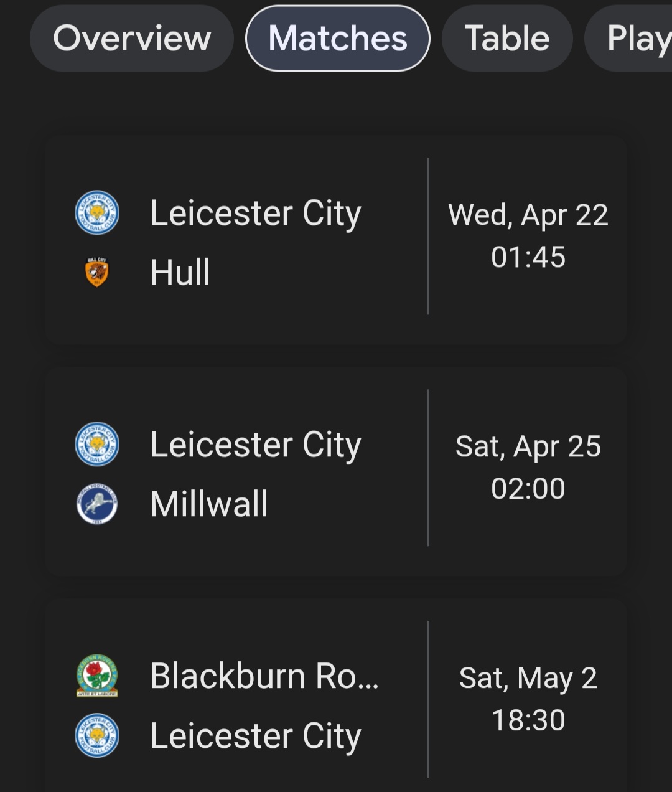672x792 pixels.
Task: Select the Matches tab
Action: click(338, 39)
